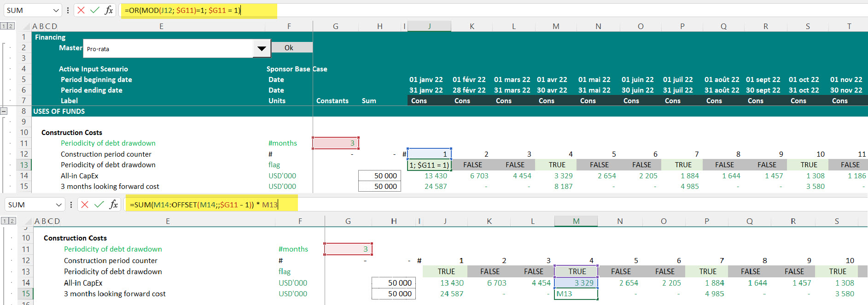Select the row 1 header beside Financing
This screenshot has width=868, height=305.
pyautogui.click(x=24, y=37)
